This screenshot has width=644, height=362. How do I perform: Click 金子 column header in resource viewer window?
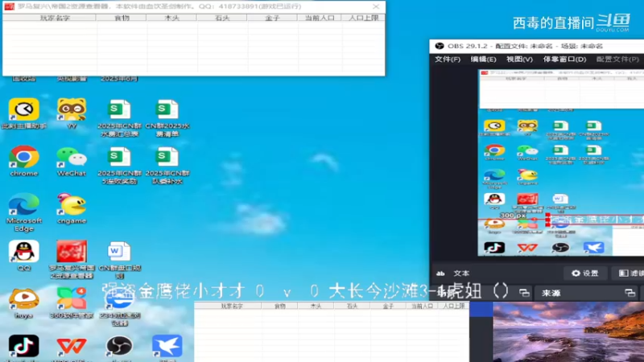coord(272,18)
